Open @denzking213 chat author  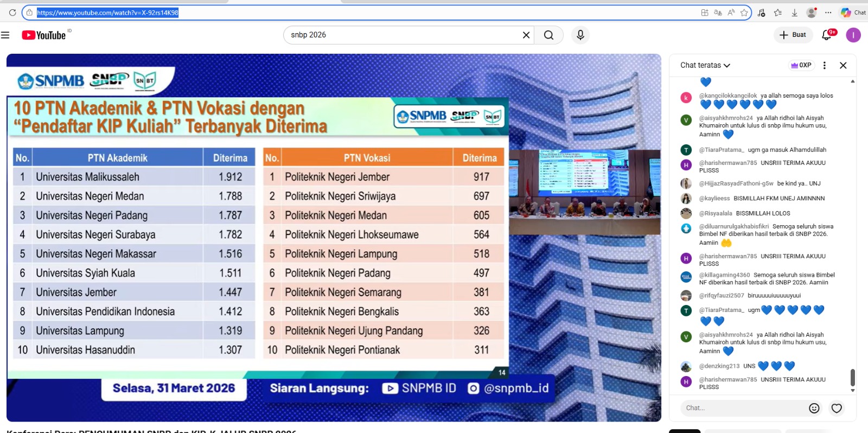(x=719, y=366)
